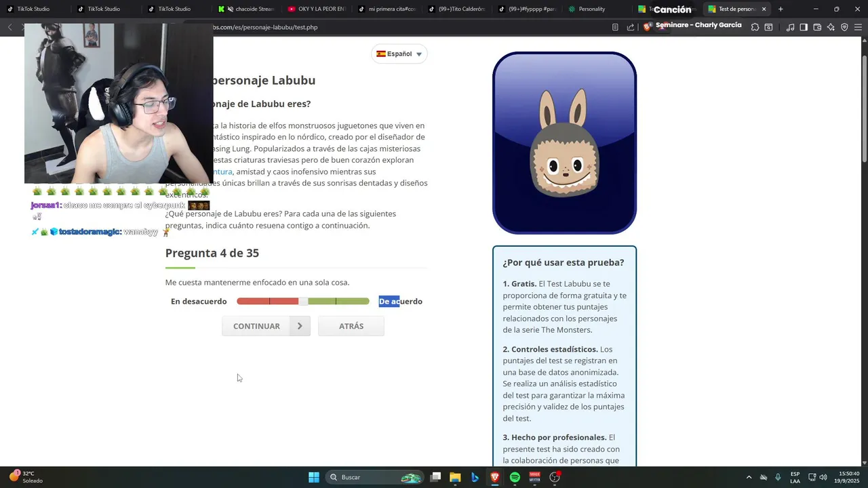
Task: Open Leo AI sparkle icon in toolbar
Action: pyautogui.click(x=831, y=27)
